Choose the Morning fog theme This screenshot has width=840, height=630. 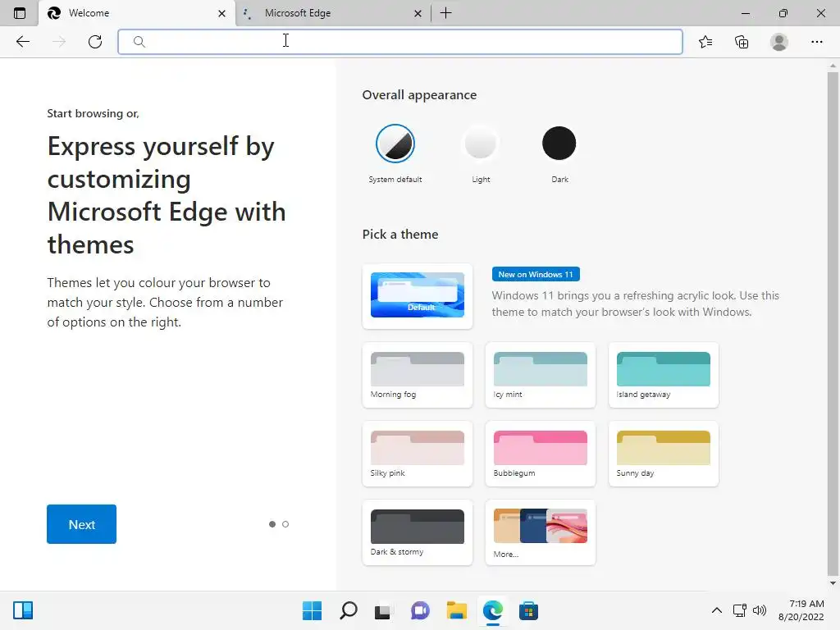418,375
